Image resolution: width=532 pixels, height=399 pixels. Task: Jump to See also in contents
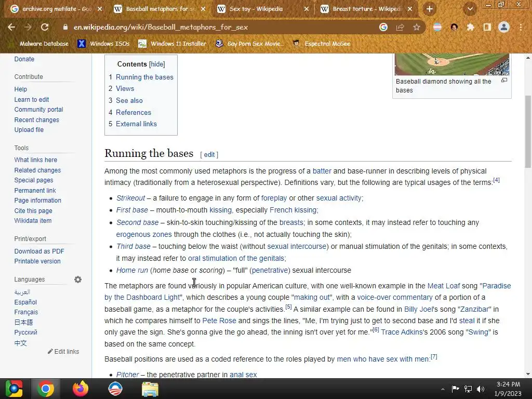point(129,100)
